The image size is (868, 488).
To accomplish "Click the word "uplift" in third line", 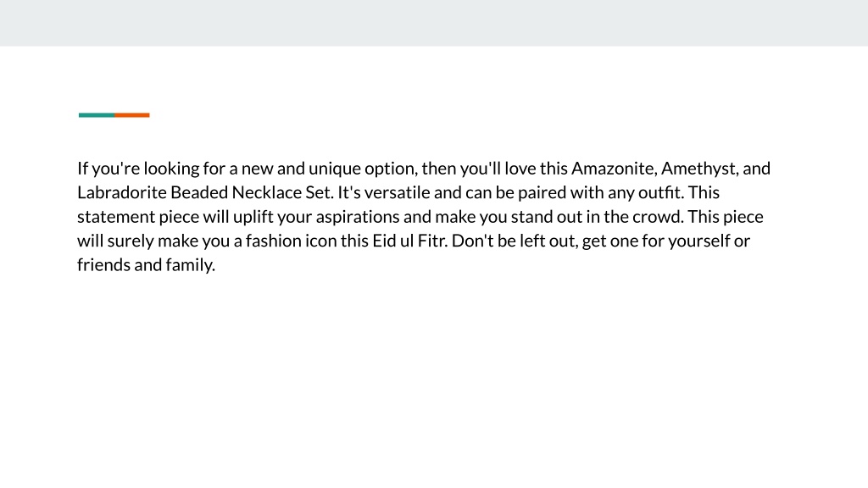I will pos(253,218).
